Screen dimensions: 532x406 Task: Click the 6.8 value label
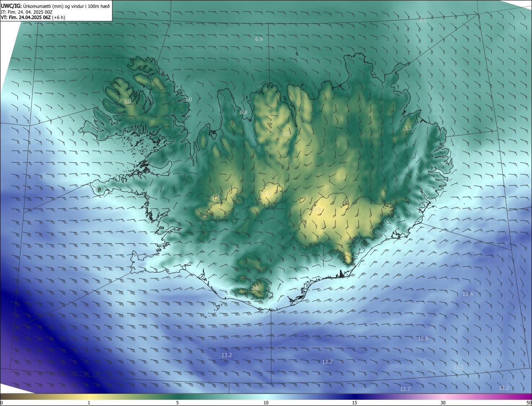244,113
